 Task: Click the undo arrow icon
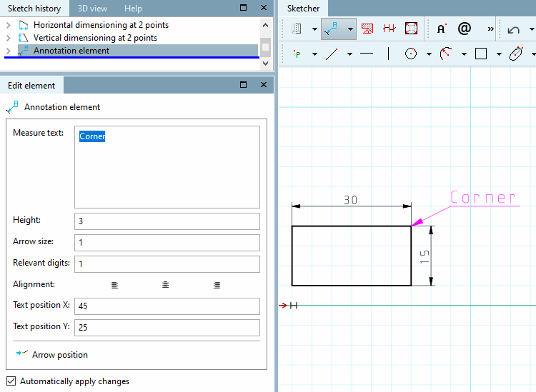pos(514,29)
